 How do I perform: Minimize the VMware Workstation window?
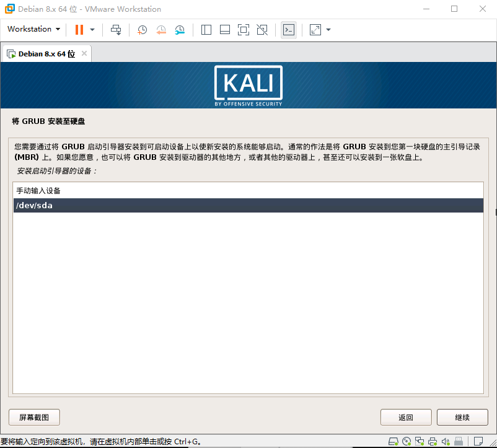coord(426,9)
